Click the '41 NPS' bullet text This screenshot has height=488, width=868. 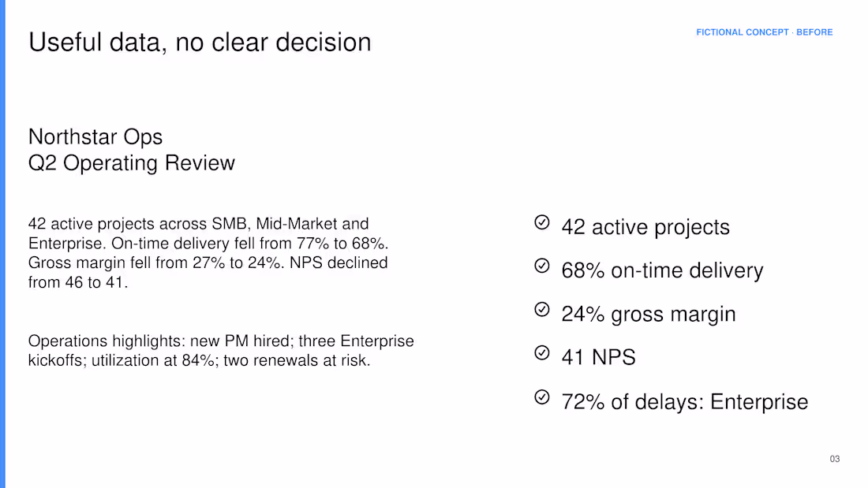598,357
